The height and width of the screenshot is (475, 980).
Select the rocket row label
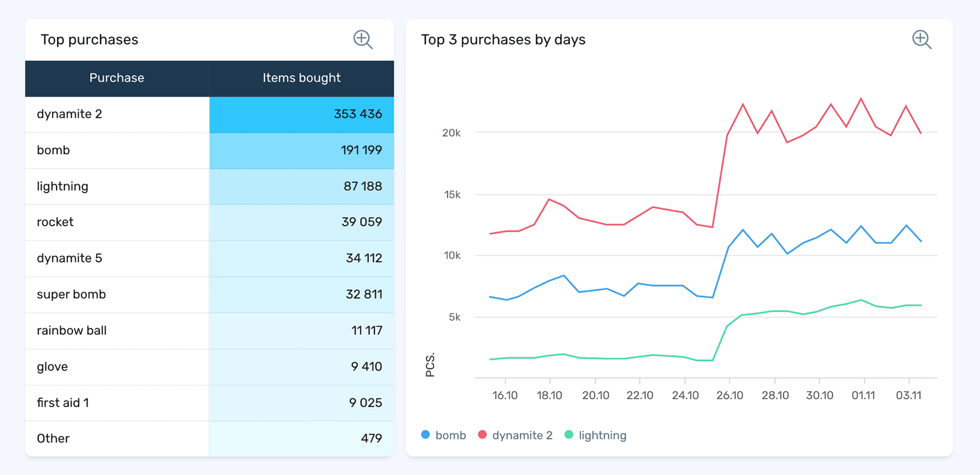55,222
